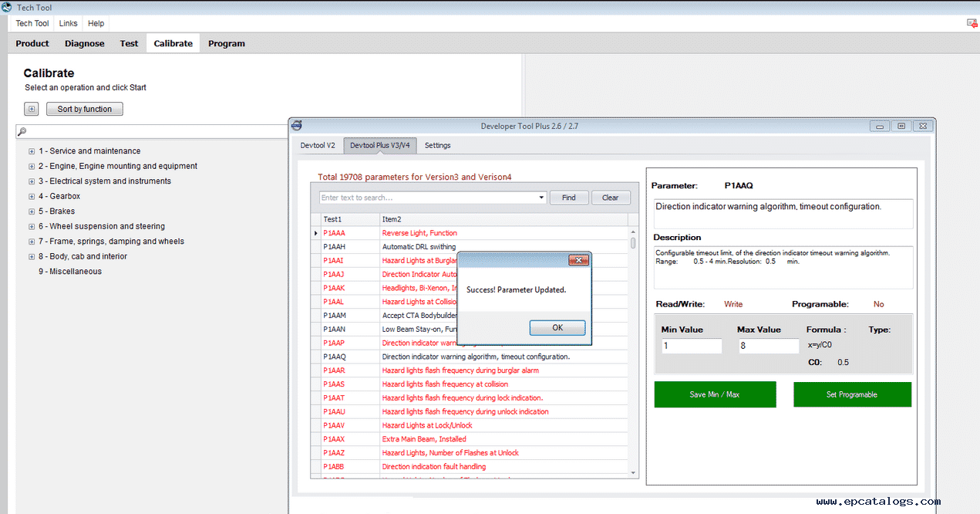Select the 9 - Miscellaneous tree item
The width and height of the screenshot is (980, 514).
(70, 272)
